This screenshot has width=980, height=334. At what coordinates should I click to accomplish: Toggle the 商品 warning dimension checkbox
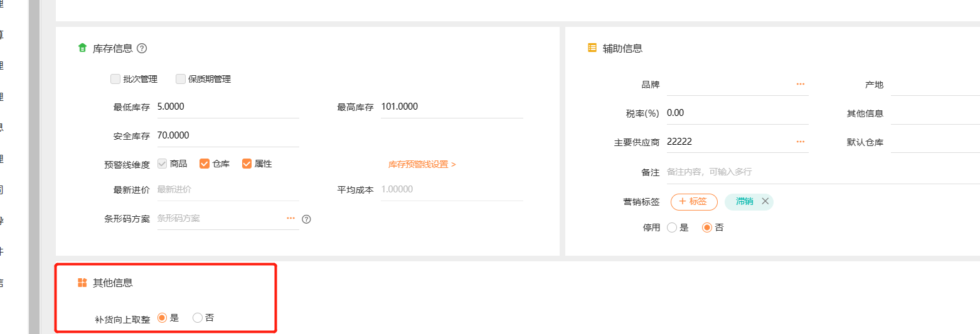coord(162,164)
